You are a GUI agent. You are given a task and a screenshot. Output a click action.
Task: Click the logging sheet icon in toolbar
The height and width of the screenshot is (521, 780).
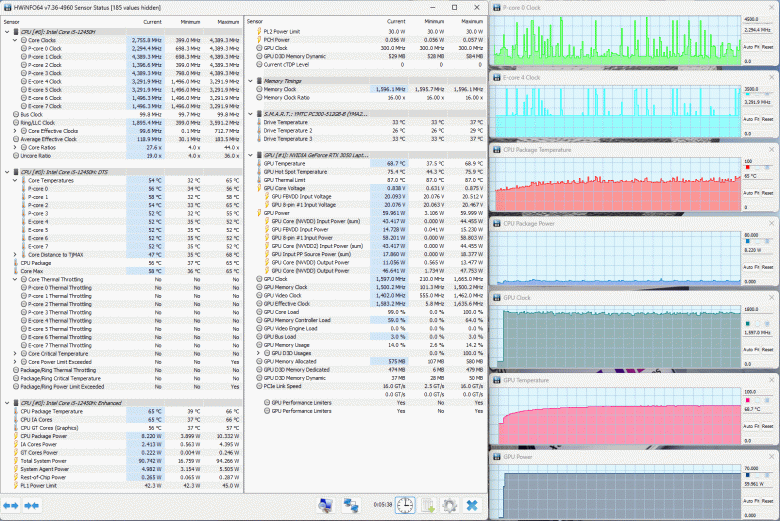(x=427, y=507)
